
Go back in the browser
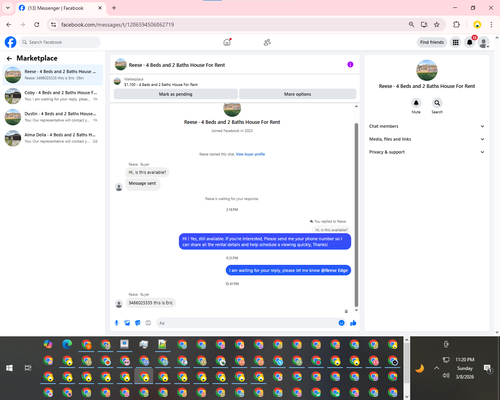click(x=9, y=25)
